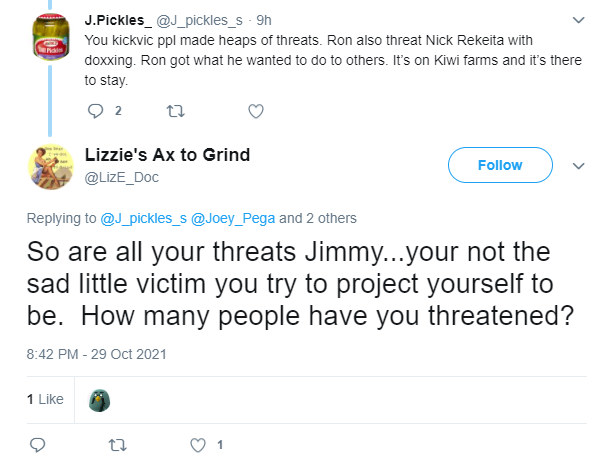Like Lizzie's Ax to Grind tweet
Viewport: 611px width, 474px height.
(x=198, y=445)
